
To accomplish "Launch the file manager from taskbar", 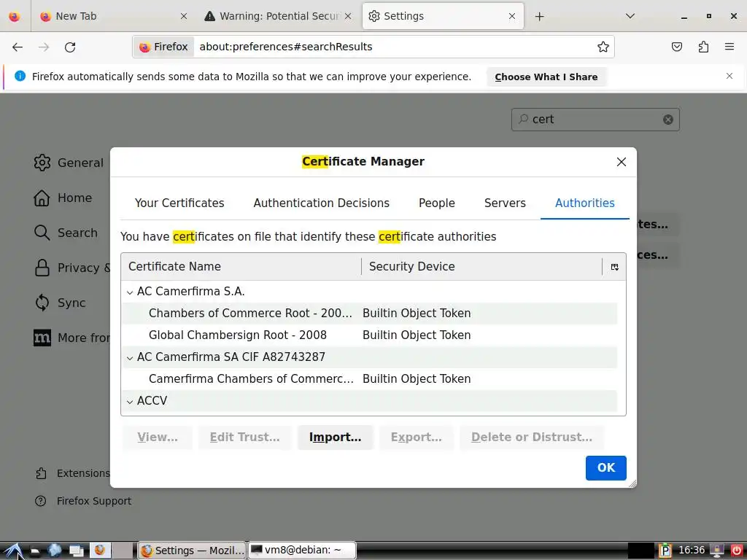I will (35, 551).
